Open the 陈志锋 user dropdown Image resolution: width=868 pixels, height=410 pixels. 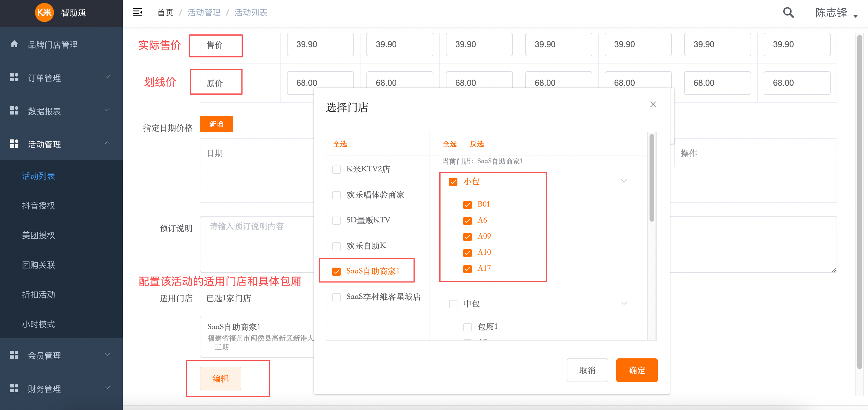[831, 13]
